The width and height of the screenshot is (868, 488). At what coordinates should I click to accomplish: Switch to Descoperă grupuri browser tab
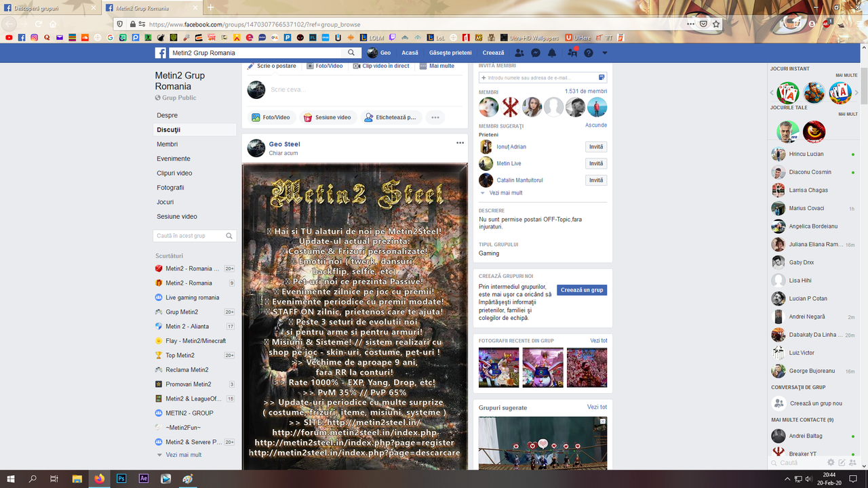[52, 7]
